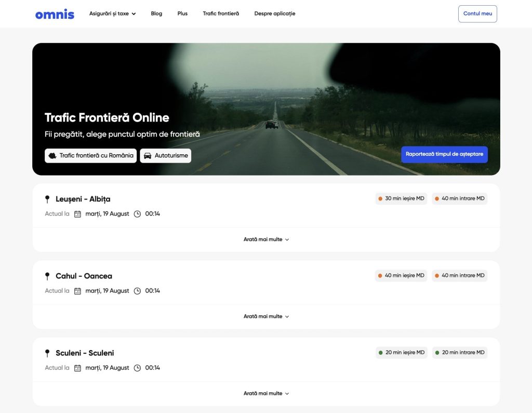The image size is (532, 413).
Task: Go to the Plus page
Action: [x=182, y=14]
